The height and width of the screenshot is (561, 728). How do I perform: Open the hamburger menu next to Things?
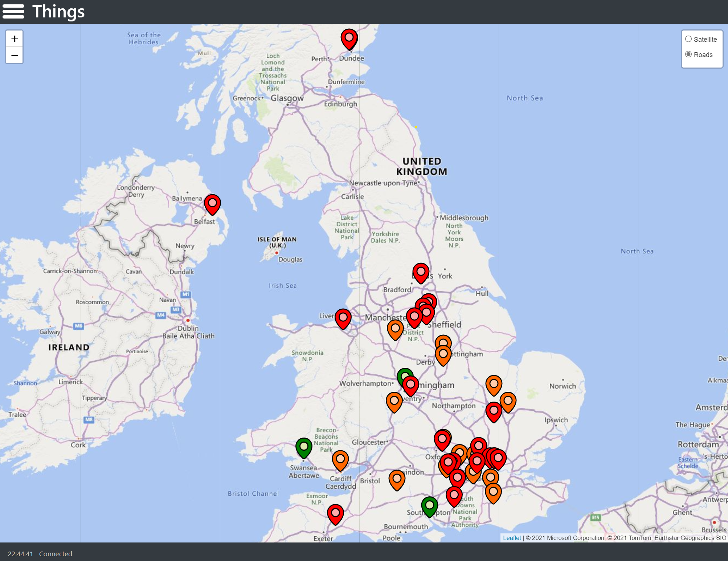13,11
